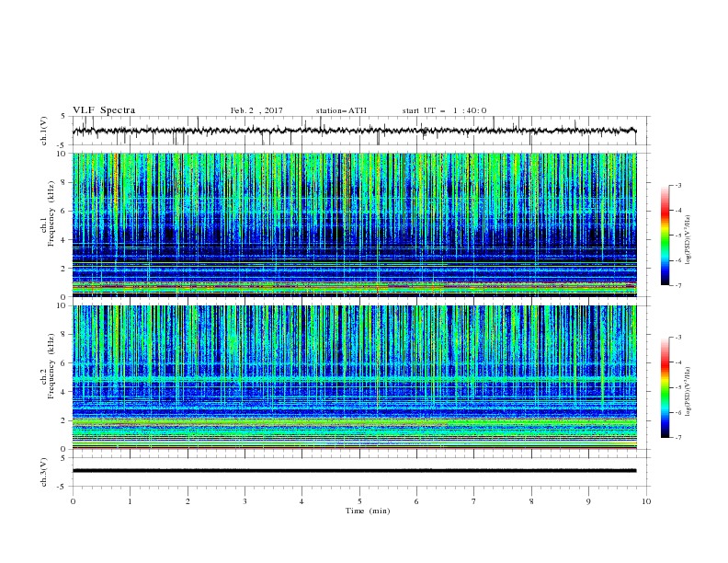This screenshot has width=728, height=563.
Task: Click time axis tick label '6'
Action: click(x=416, y=501)
